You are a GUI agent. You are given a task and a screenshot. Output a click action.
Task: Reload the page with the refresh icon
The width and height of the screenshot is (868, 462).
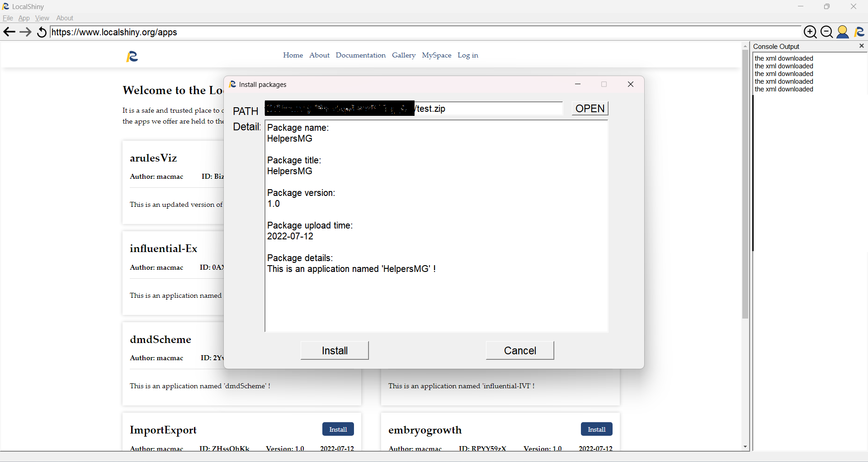tap(42, 32)
